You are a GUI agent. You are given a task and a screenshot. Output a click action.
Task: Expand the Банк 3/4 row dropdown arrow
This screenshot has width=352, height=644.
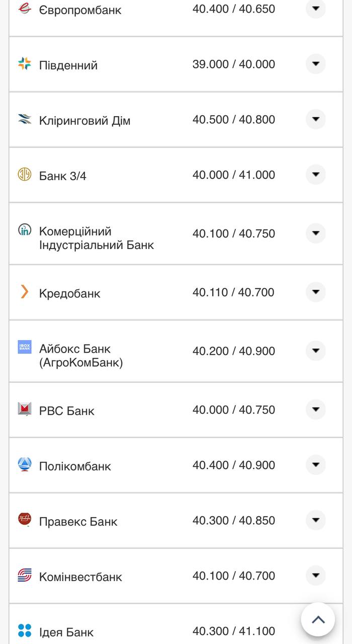point(316,175)
